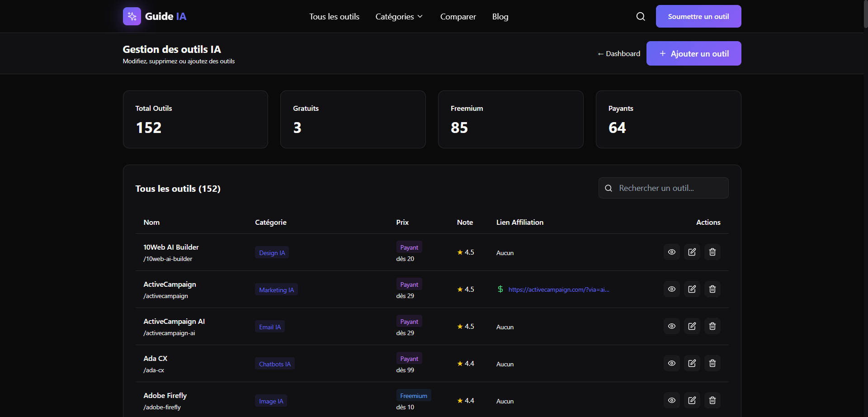Image resolution: width=868 pixels, height=417 pixels.
Task: Click the Soumettre un outil button
Action: [x=698, y=16]
